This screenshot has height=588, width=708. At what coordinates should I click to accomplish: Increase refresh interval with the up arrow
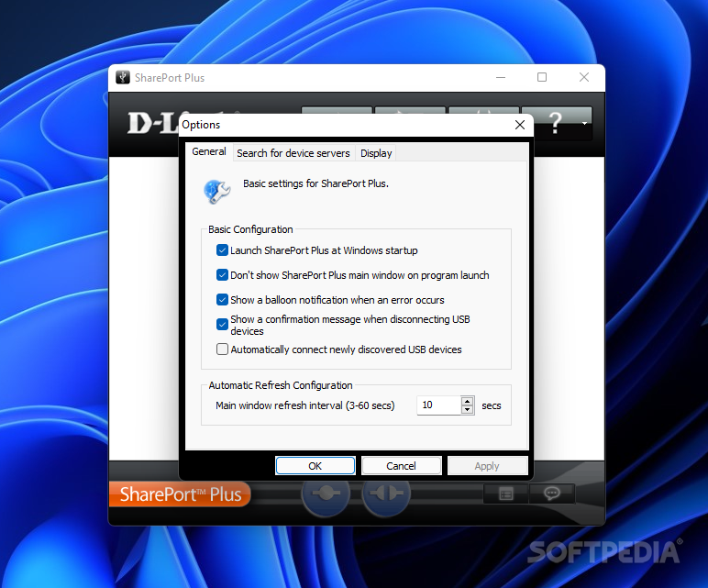point(468,401)
